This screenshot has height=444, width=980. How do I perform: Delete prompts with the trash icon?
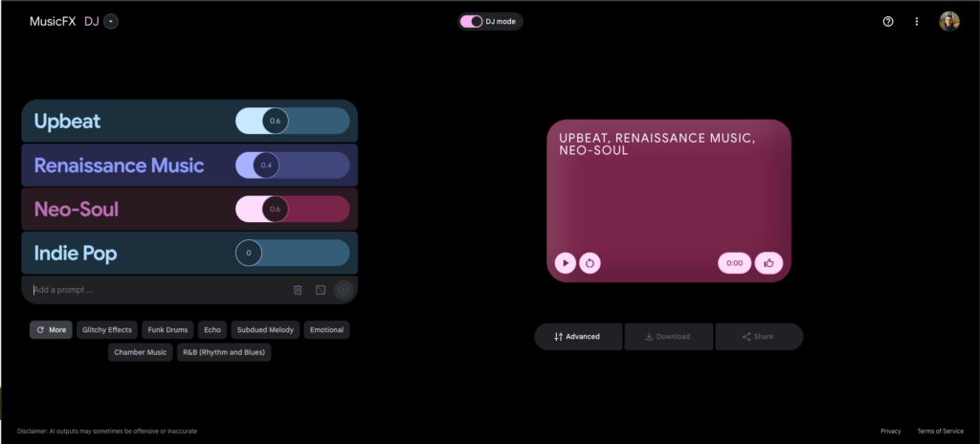pos(299,290)
